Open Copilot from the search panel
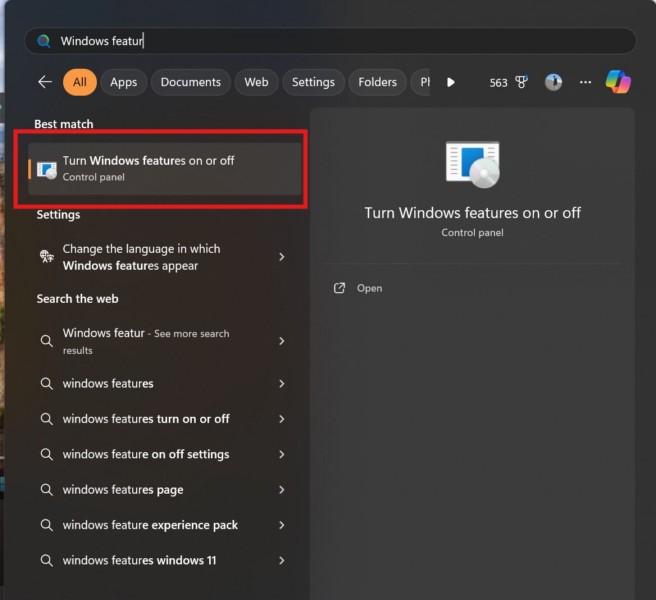This screenshot has width=656, height=600. [x=618, y=82]
